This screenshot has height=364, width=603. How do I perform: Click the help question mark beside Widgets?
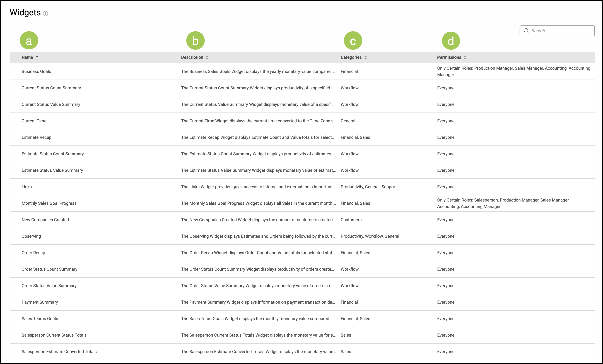45,13
